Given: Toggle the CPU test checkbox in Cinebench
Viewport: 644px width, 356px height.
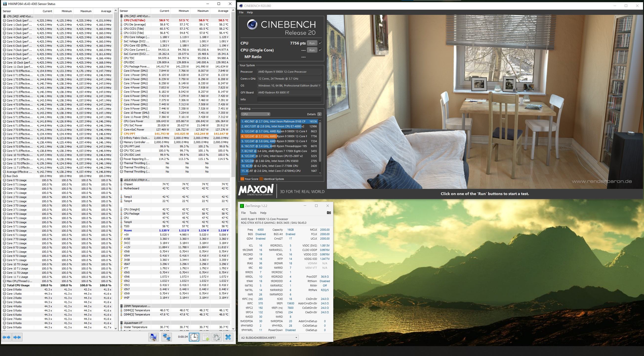Looking at the screenshot, I should click(321, 43).
